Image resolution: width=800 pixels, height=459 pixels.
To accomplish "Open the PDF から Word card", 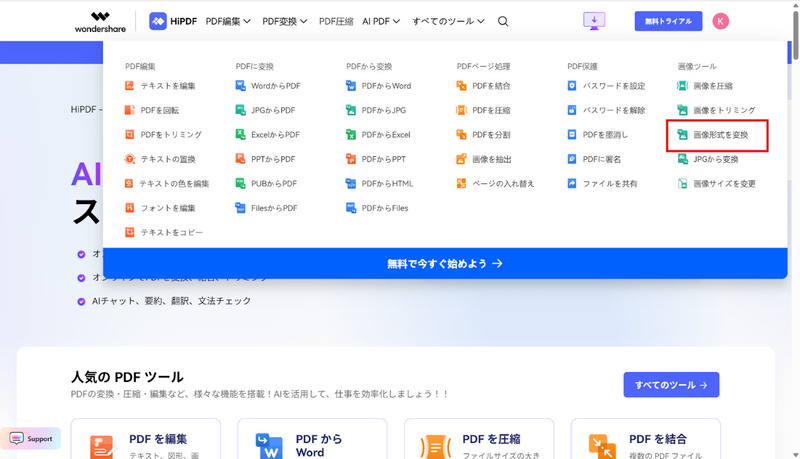I will pos(312,439).
